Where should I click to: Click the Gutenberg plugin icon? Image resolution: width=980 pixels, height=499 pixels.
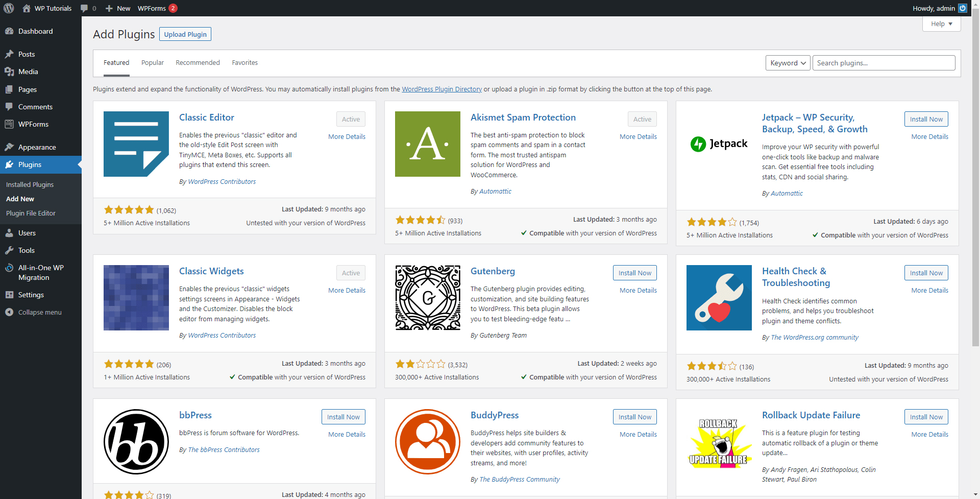pyautogui.click(x=428, y=298)
